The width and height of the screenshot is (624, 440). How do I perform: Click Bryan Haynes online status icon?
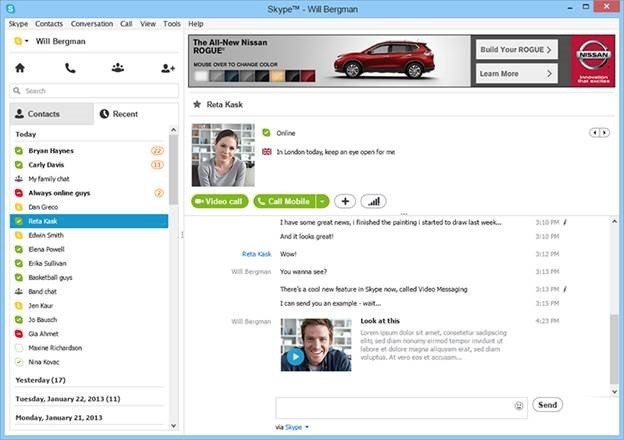point(19,151)
